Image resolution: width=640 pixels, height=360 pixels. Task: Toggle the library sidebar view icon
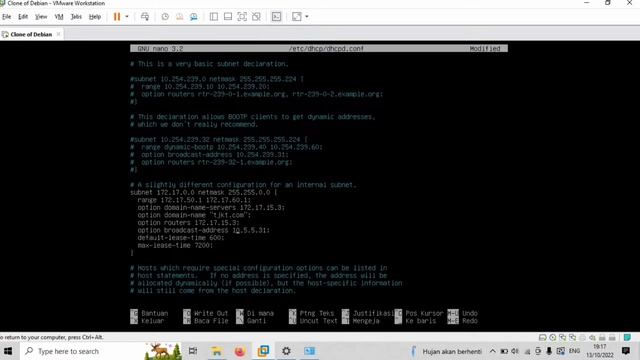tap(213, 17)
